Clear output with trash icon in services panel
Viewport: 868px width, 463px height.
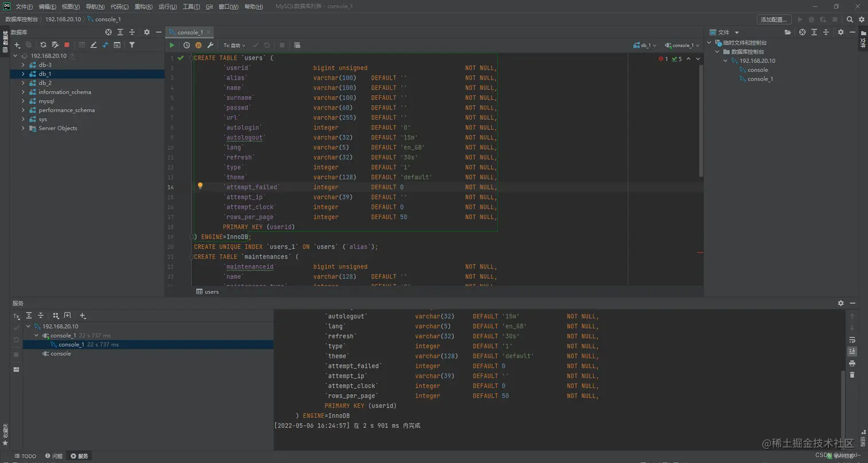tap(852, 375)
